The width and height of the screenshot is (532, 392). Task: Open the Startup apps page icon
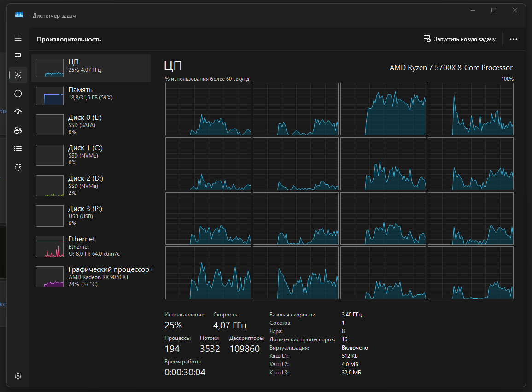(18, 111)
